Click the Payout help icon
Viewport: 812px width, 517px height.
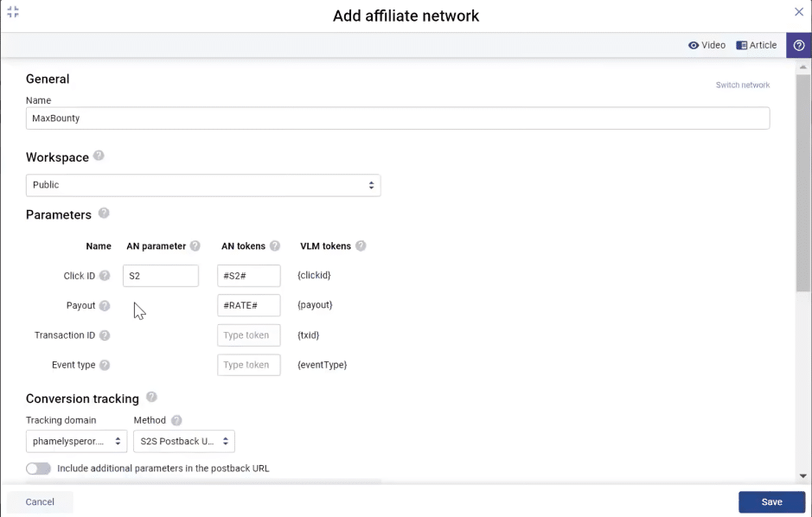click(105, 306)
